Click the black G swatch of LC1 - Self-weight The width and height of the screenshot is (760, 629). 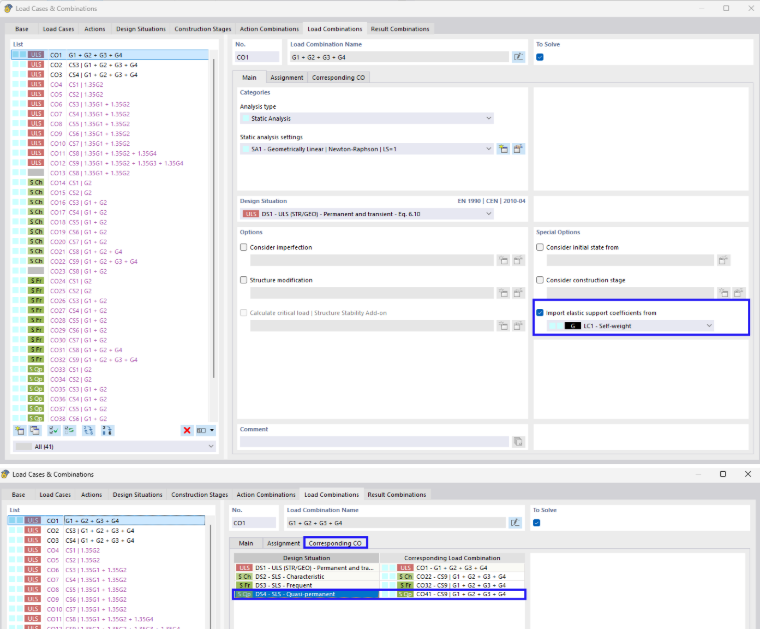pyautogui.click(x=572, y=326)
